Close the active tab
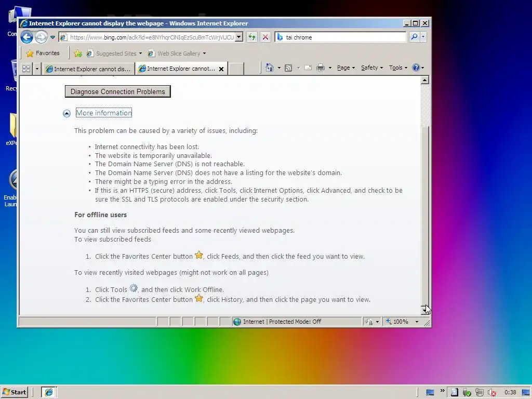Viewport: 532px width, 399px height. point(221,69)
